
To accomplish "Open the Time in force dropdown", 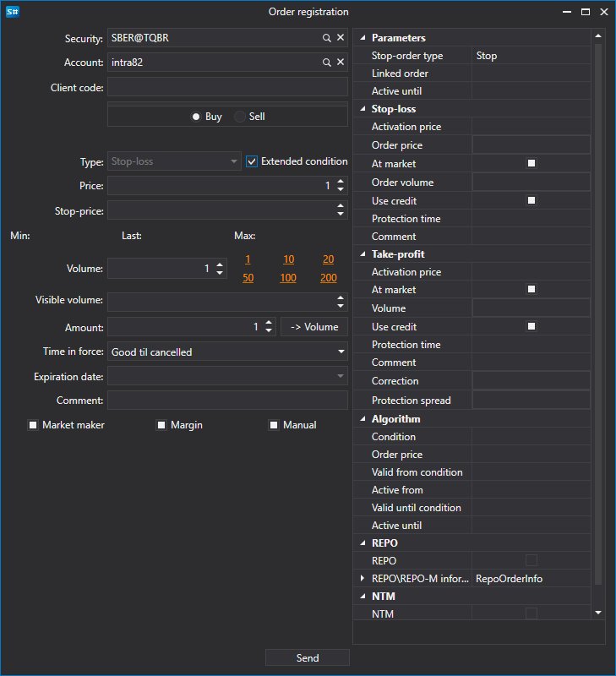I will 227,352.
